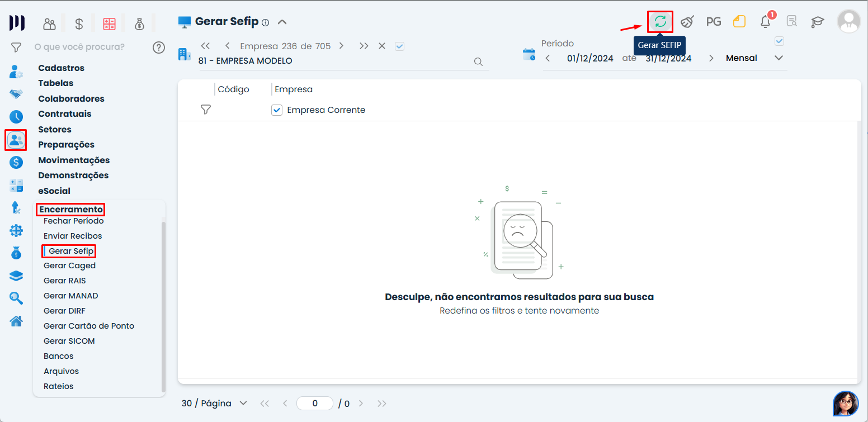Collapse the Gerar Sefip header chevron
868x422 pixels.
[282, 22]
